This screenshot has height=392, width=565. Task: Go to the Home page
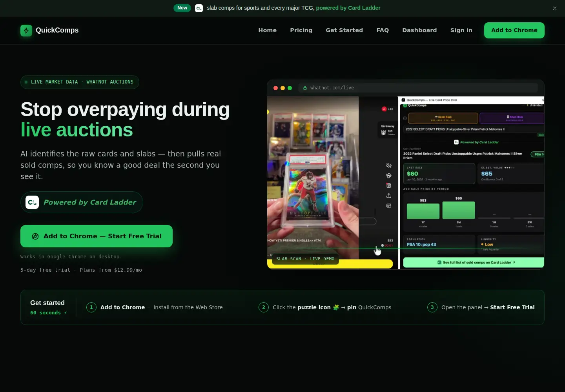tap(267, 30)
